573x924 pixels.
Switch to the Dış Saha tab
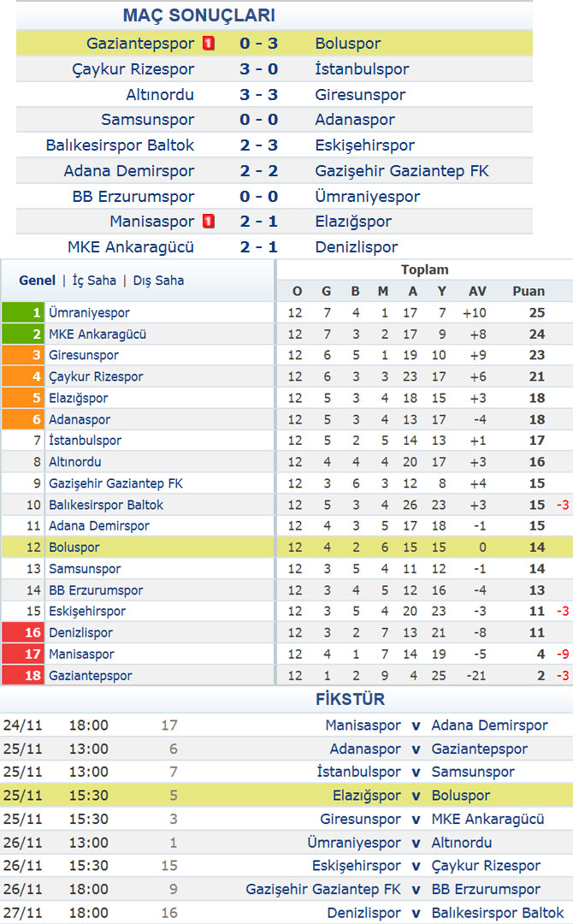[158, 281]
